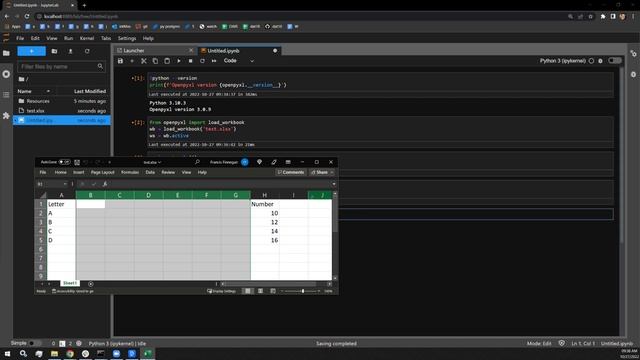Add a new sheet in Excel
Screen dimensions: 640x360
[x=91, y=284]
